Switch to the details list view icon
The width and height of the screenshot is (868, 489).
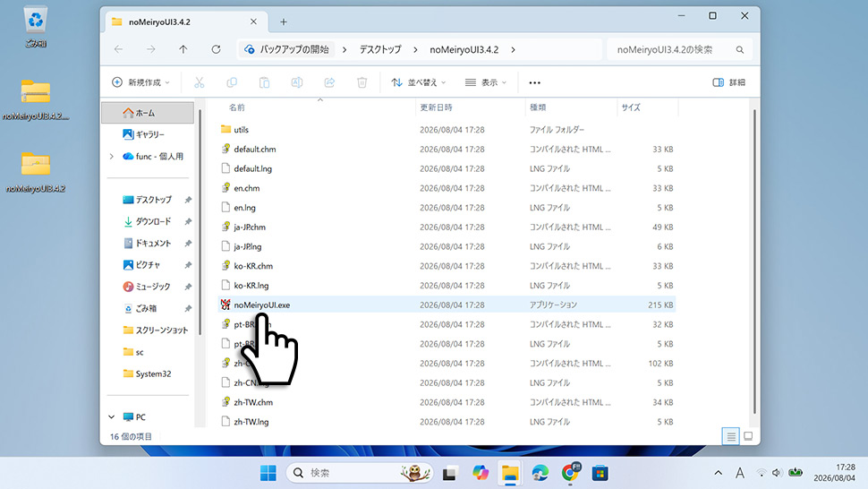(731, 436)
